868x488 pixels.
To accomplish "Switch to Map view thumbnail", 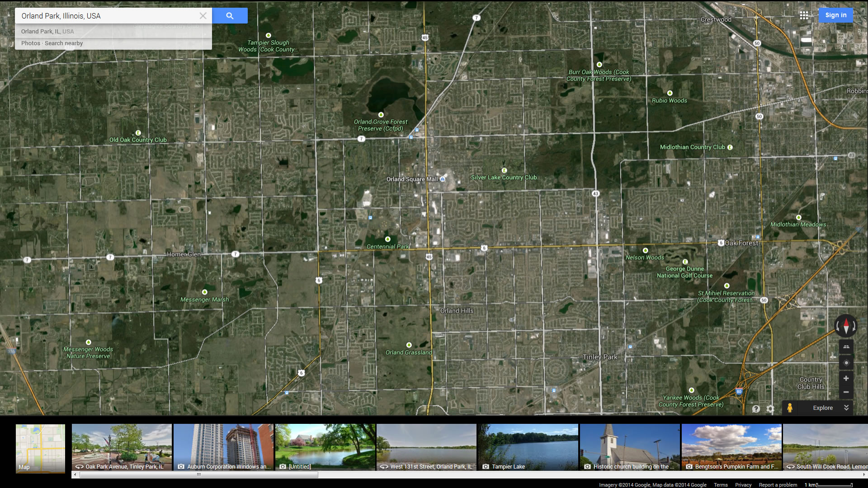I will tap(40, 448).
